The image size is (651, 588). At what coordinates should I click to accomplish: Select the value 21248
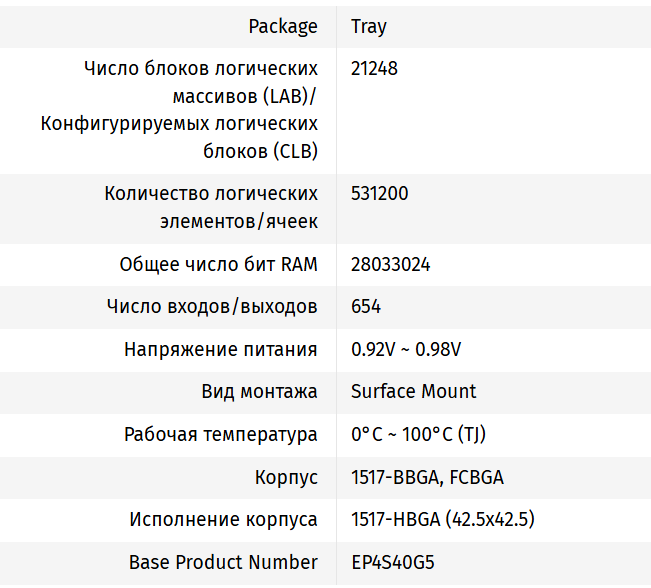click(x=375, y=69)
